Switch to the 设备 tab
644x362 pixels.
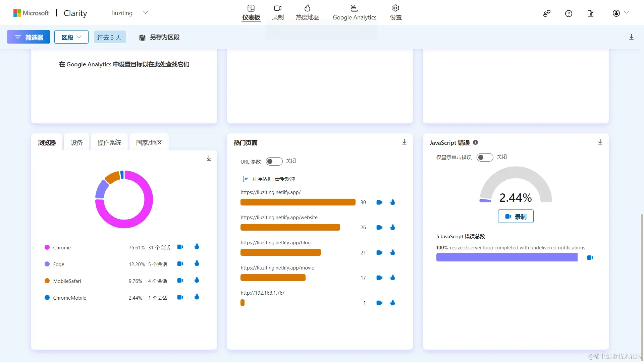(x=76, y=143)
